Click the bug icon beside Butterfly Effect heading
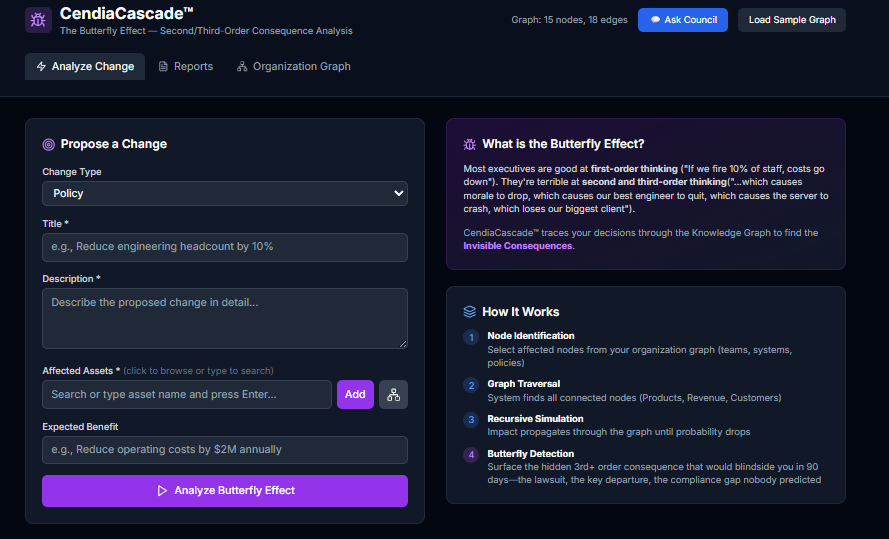The image size is (889, 539). click(x=470, y=144)
